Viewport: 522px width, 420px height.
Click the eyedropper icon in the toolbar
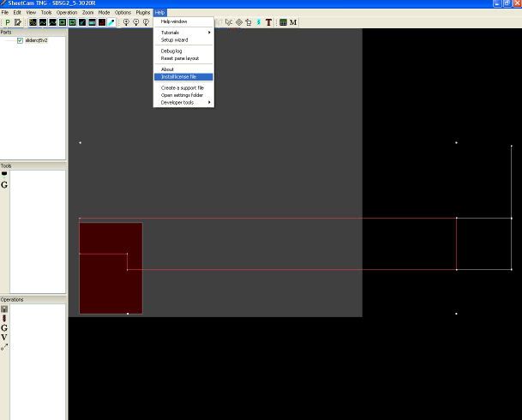[111, 22]
